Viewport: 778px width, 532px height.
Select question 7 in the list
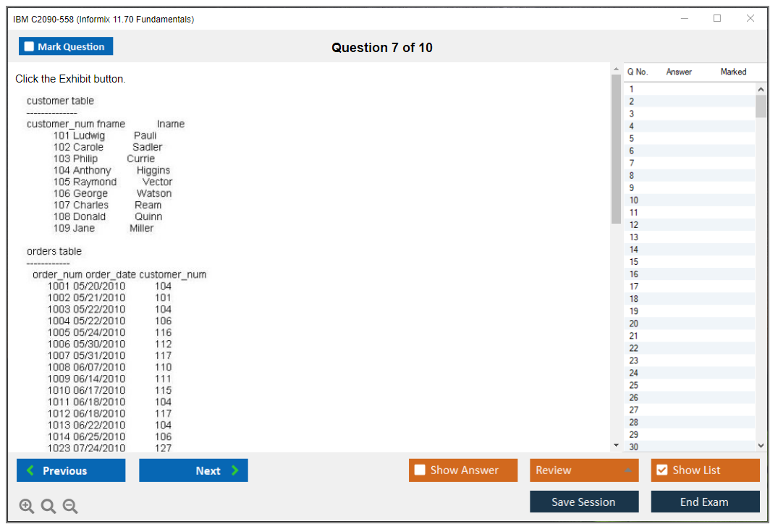(x=632, y=163)
